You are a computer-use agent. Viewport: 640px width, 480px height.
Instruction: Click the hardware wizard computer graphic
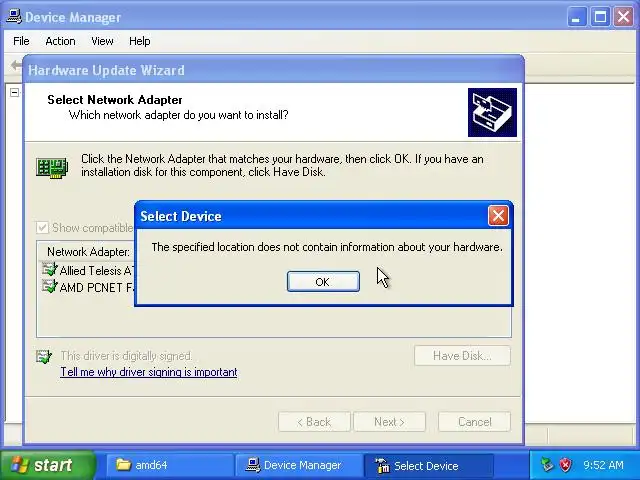pos(492,112)
